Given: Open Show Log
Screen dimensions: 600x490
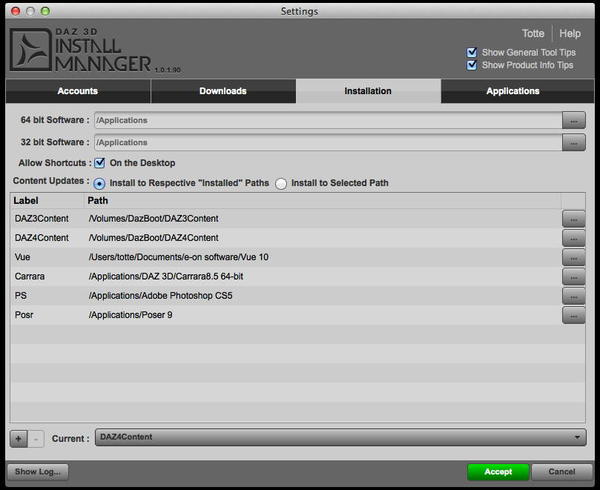Looking at the screenshot, I should pos(38,472).
